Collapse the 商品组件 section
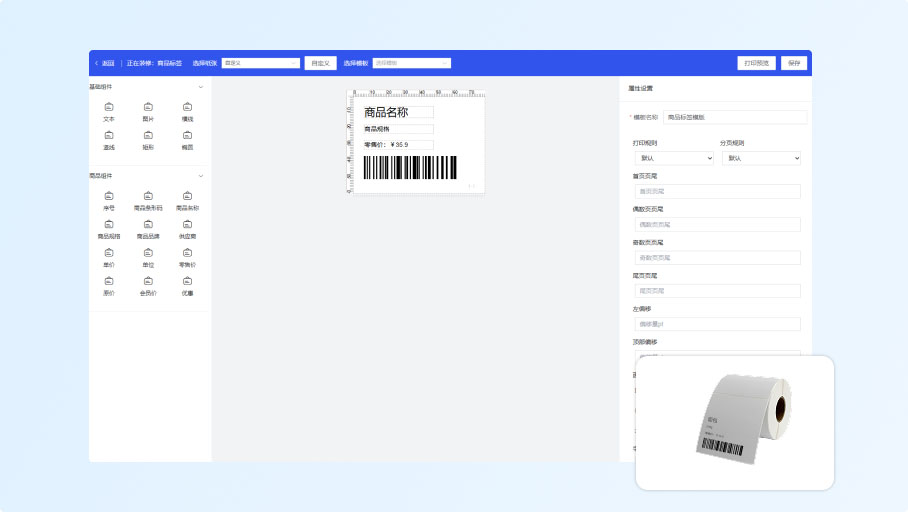Screen dimensions: 908x512 point(201,176)
